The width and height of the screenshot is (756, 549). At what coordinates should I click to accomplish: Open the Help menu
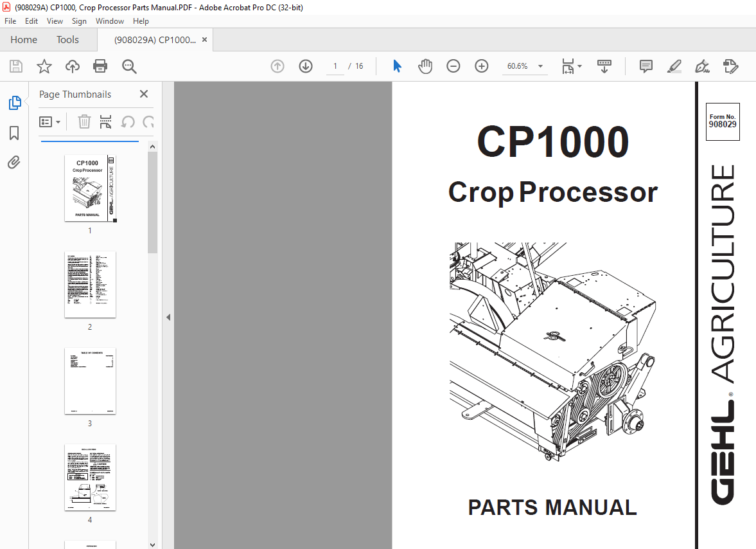(x=141, y=21)
